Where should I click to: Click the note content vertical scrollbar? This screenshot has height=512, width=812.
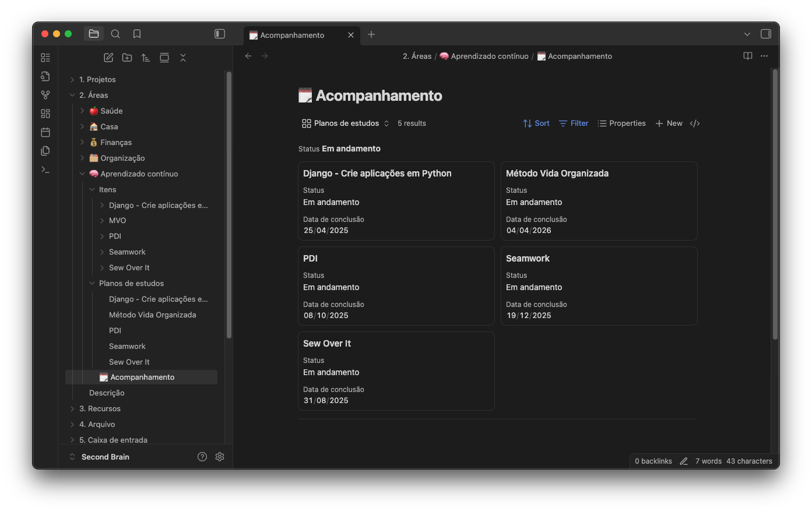[775, 204]
